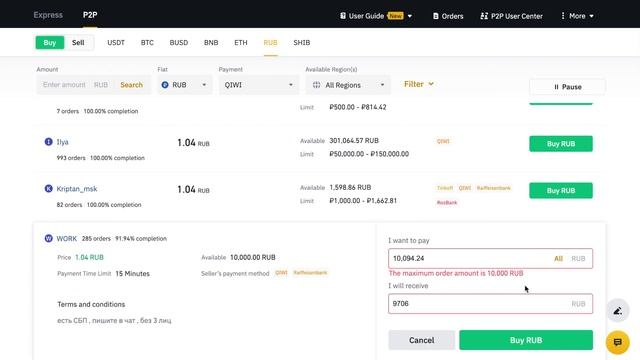Click the globe icon in All Regions
The width and height of the screenshot is (640, 360).
coord(316,85)
